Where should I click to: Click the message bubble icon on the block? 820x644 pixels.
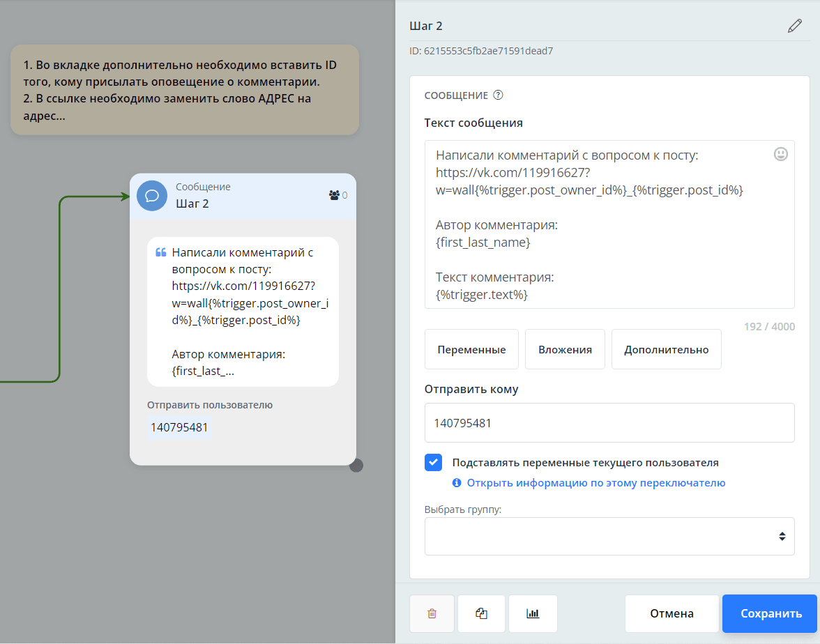(152, 196)
